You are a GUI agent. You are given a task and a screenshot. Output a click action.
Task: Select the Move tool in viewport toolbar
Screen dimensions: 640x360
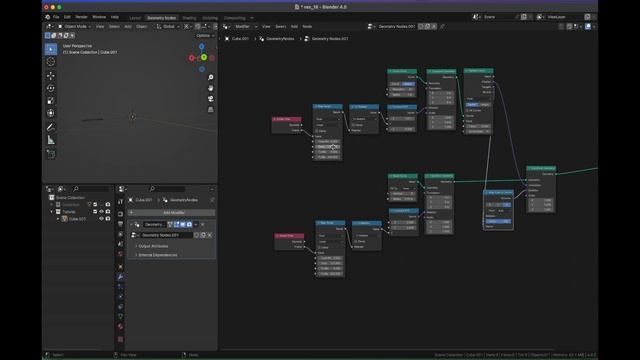pos(51,76)
